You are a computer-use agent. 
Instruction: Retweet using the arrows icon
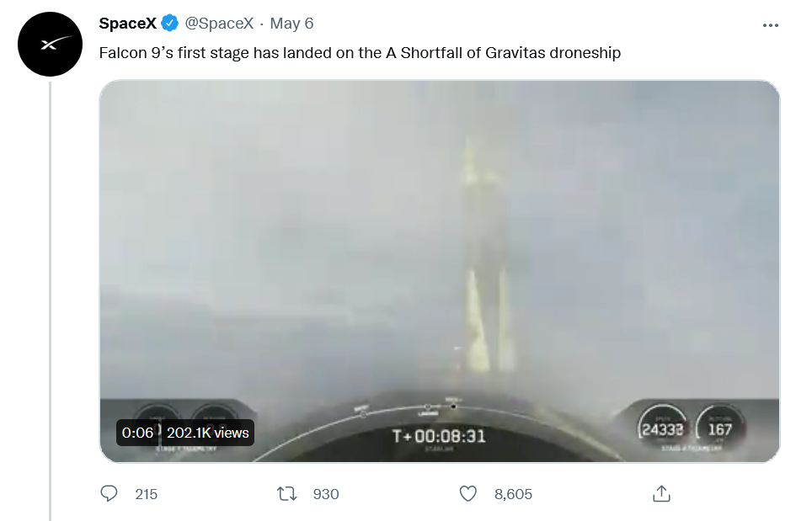287,494
